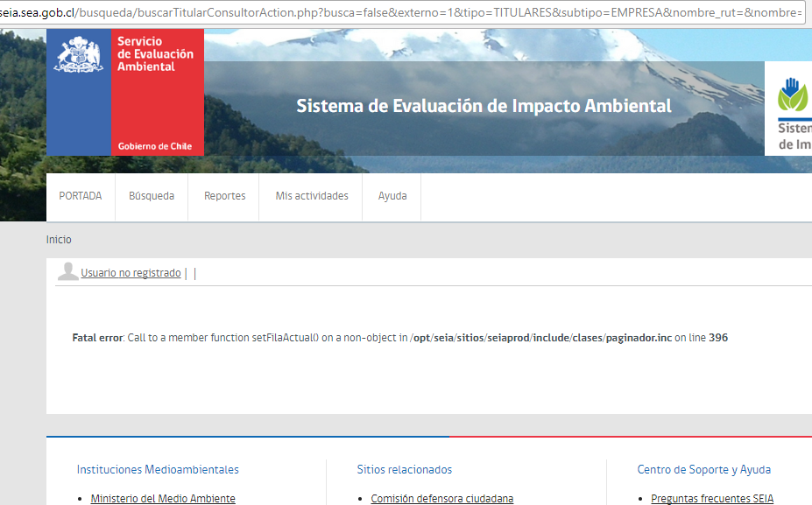Image resolution: width=812 pixels, height=505 pixels.
Task: Click the blue hand and leaf logo
Action: tap(793, 95)
